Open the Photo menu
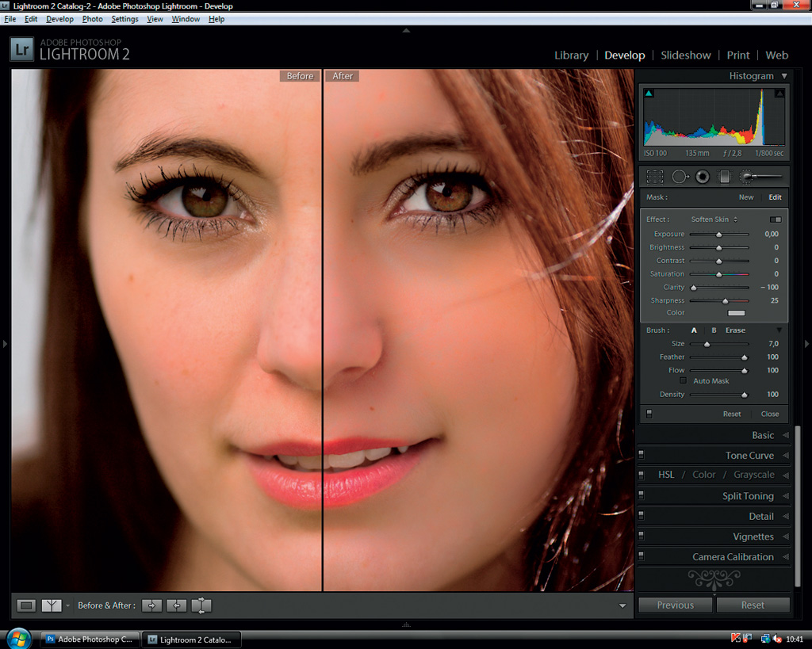Screen dimensions: 812x649 [x=92, y=19]
